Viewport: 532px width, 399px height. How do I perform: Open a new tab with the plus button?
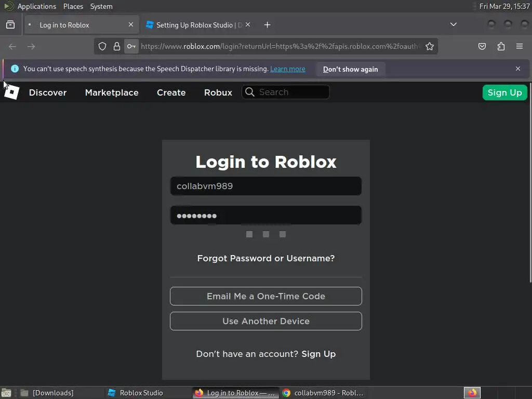[268, 25]
